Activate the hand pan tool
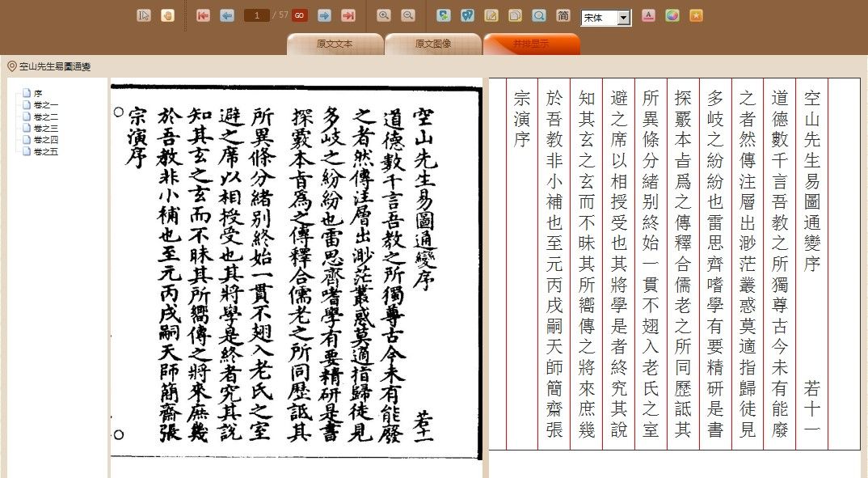This screenshot has height=478, width=868. click(167, 15)
